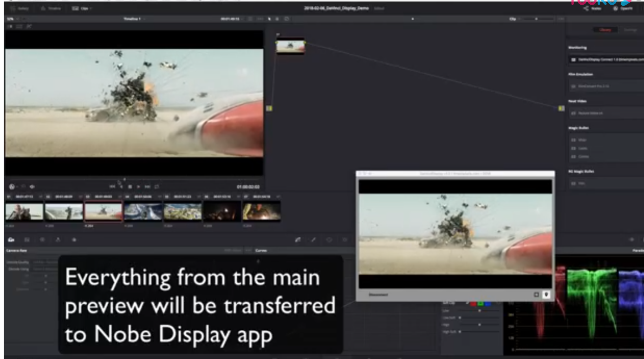Image resolution: width=644 pixels, height=359 pixels.
Task: Toggle the Clips panel button
Action: pyautogui.click(x=80, y=9)
